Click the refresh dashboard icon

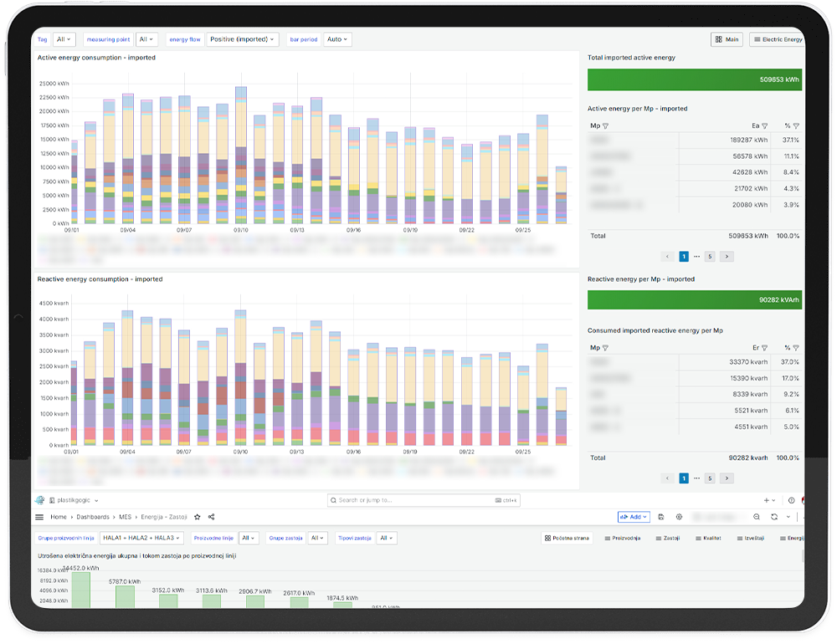pos(774,517)
